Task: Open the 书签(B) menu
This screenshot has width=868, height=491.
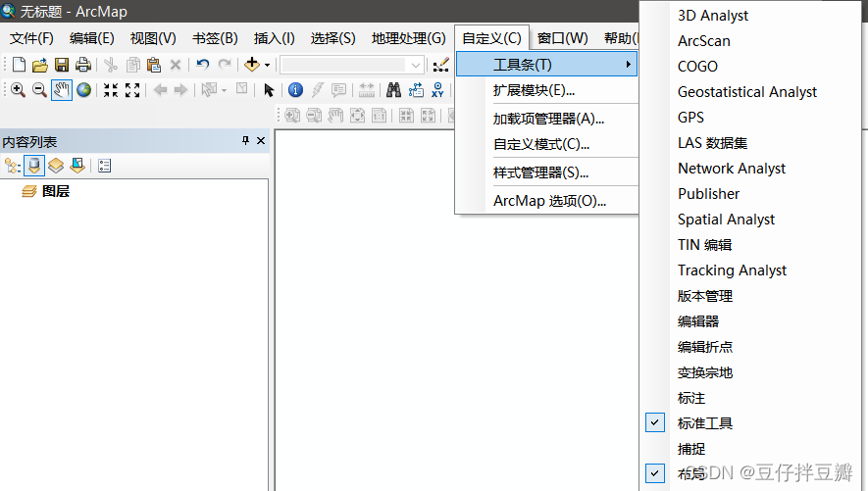Action: tap(215, 38)
